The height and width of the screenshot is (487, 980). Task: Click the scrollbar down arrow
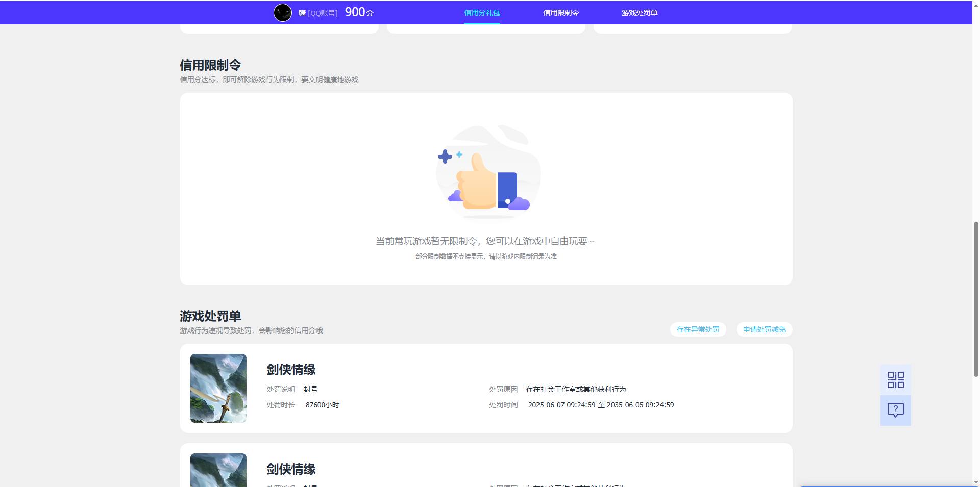tap(976, 482)
